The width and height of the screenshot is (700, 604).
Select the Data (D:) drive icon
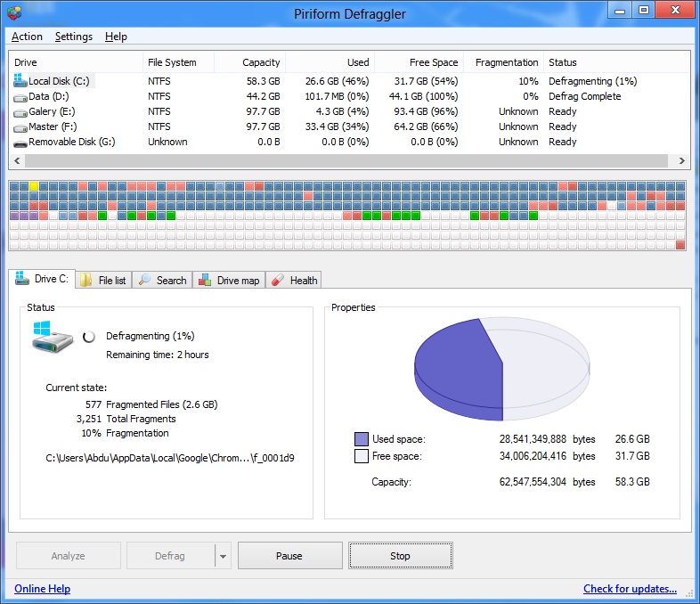coord(20,97)
